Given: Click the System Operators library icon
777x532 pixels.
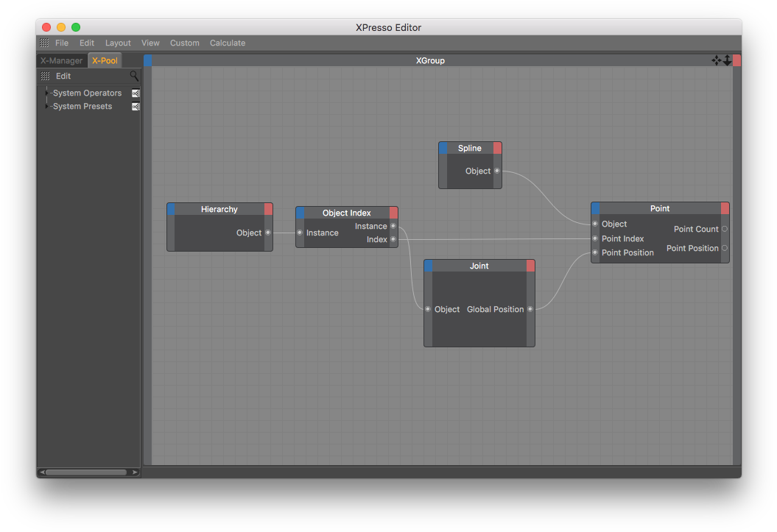Looking at the screenshot, I should pyautogui.click(x=136, y=93).
